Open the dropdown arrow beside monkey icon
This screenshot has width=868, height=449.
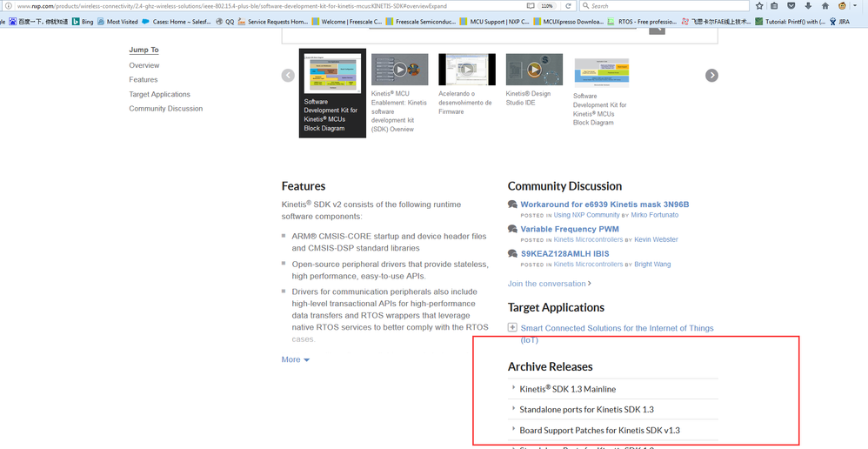(x=855, y=5)
